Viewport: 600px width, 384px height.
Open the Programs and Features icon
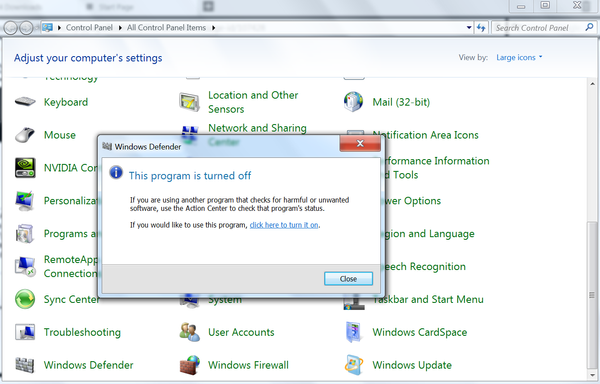pos(25,234)
